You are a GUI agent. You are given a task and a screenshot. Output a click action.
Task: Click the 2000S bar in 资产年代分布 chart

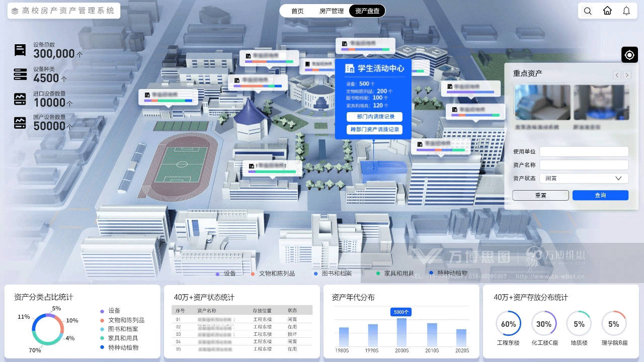401,332
